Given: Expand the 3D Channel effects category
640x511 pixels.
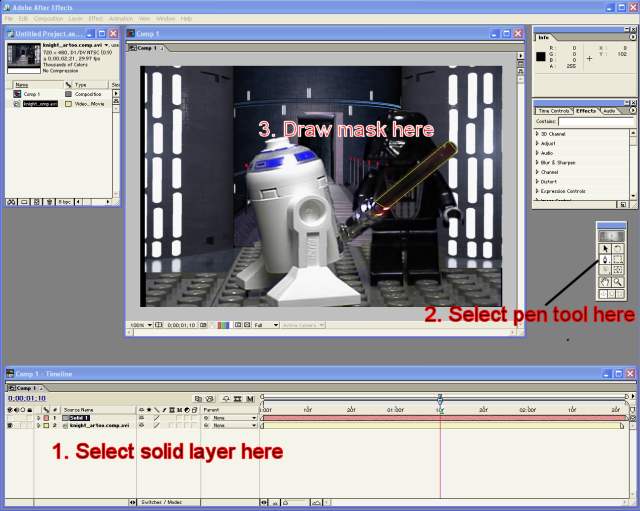Looking at the screenshot, I should (x=538, y=134).
